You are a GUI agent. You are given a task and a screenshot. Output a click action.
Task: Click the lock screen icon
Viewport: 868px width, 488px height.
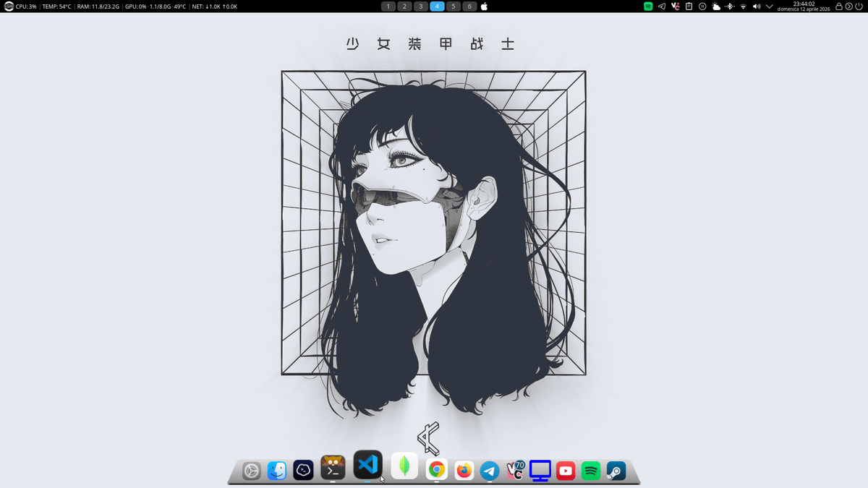[x=839, y=7]
